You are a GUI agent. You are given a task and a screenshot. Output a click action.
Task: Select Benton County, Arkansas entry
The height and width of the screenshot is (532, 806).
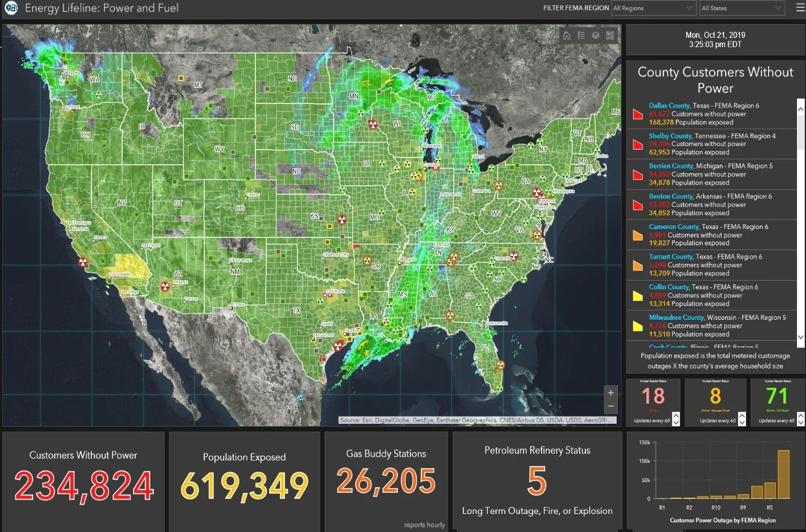click(x=712, y=204)
